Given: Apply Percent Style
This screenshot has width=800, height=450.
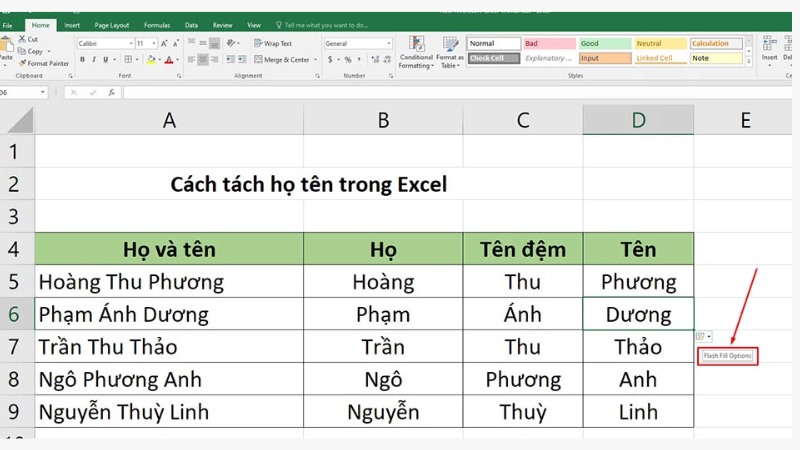Looking at the screenshot, I should 348,60.
